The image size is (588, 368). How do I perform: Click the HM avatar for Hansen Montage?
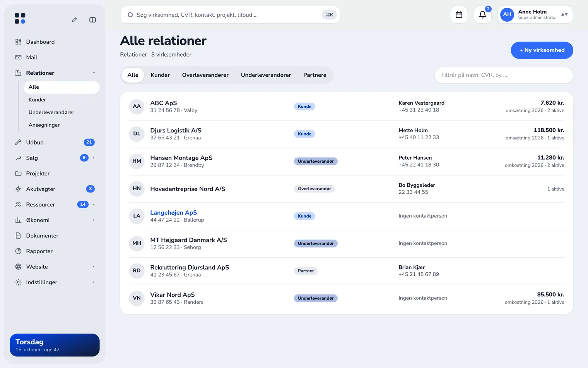pyautogui.click(x=137, y=161)
